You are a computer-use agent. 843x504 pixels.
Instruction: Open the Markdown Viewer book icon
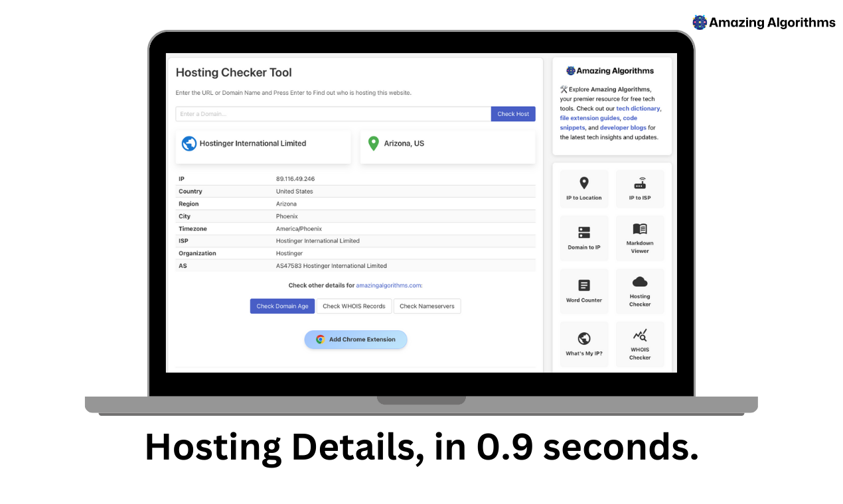point(640,229)
